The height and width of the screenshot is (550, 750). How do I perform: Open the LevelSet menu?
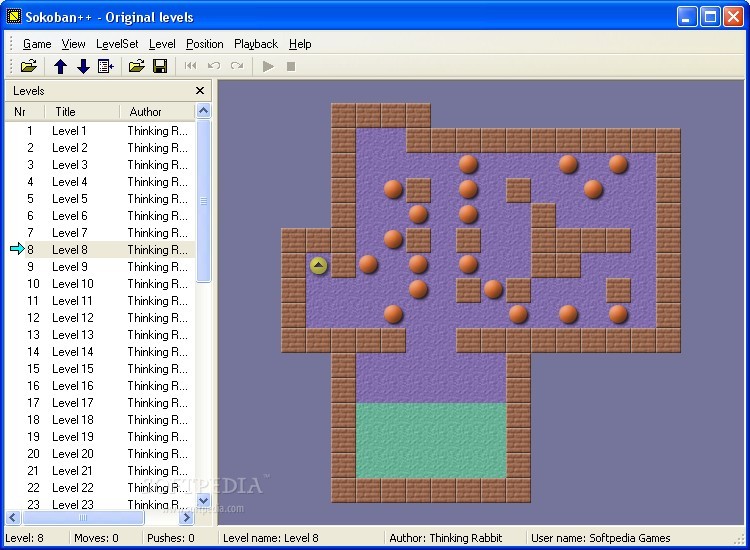(x=117, y=44)
